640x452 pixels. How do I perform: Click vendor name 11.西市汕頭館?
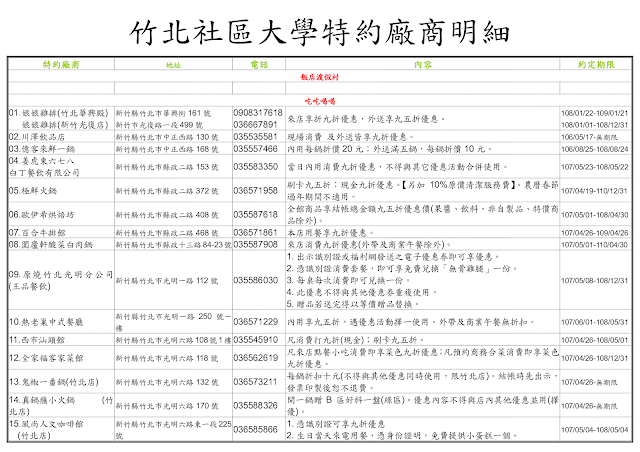pyautogui.click(x=37, y=340)
